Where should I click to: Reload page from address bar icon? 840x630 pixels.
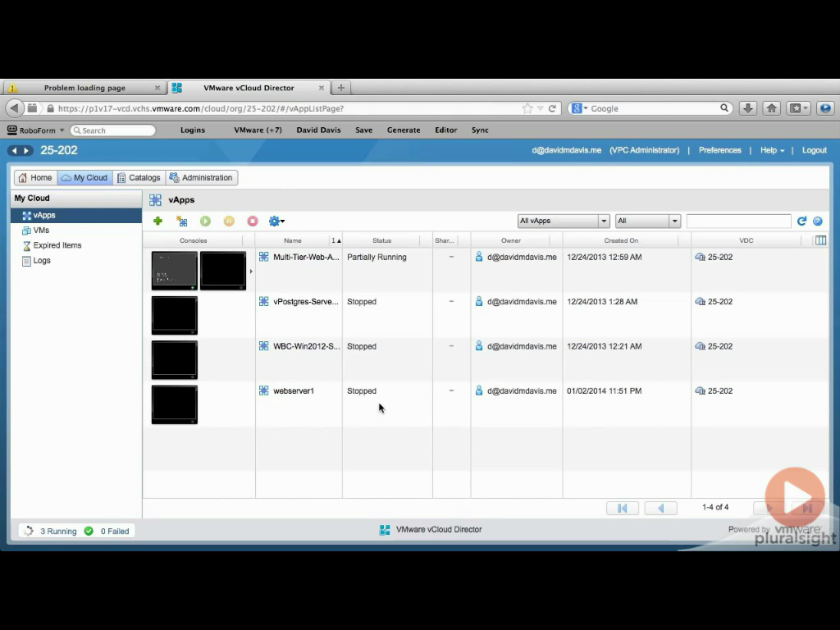pyautogui.click(x=552, y=108)
